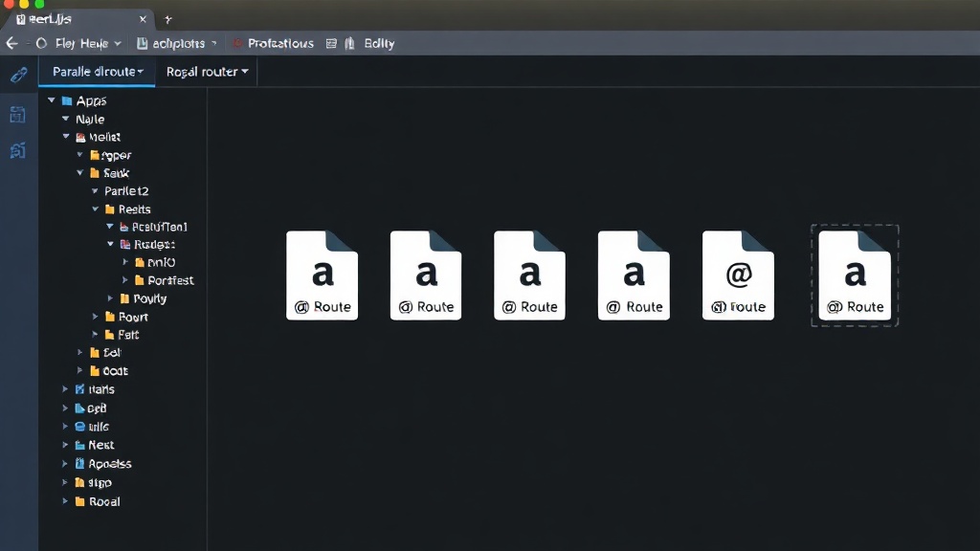Collapse the Reaits folder

click(x=95, y=209)
